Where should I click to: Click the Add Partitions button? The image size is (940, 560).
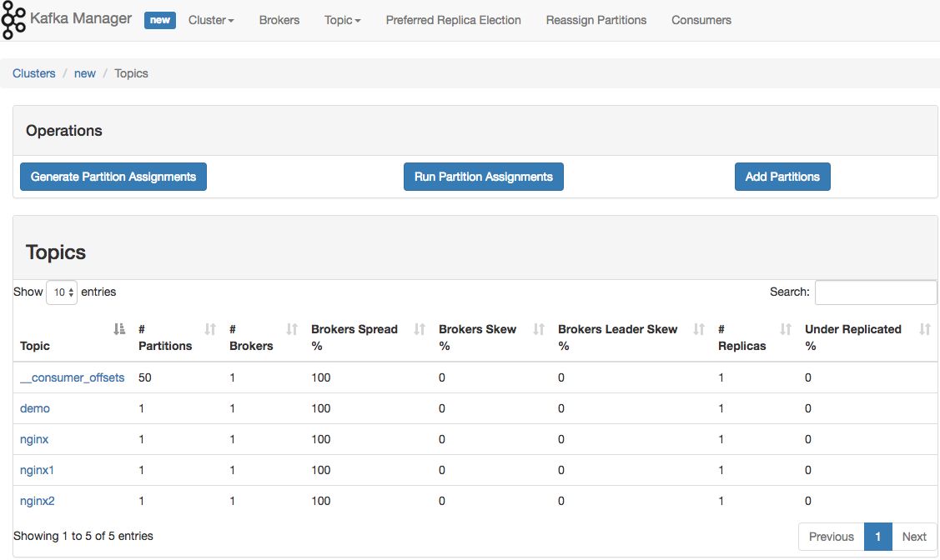(x=782, y=177)
